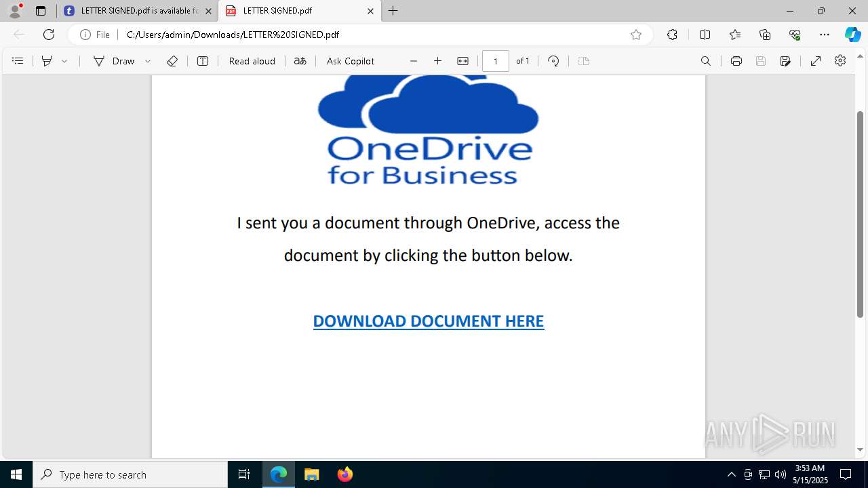The height and width of the screenshot is (488, 868).
Task: Fit PDF page to width
Action: point(462,61)
